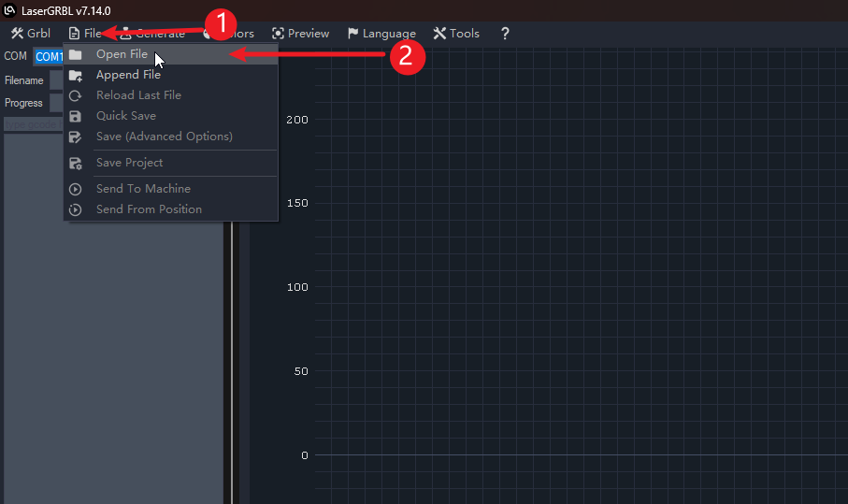Click the Send From Position icon

(x=76, y=209)
